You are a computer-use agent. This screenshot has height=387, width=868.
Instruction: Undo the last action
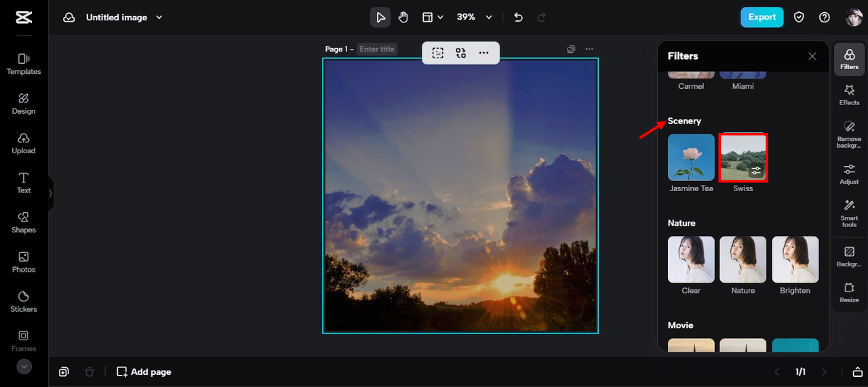point(519,18)
